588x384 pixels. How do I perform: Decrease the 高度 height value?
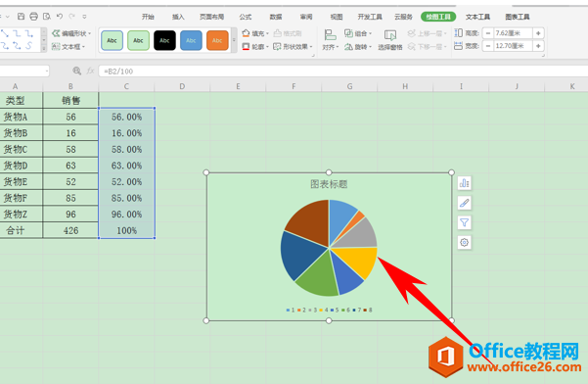[x=487, y=33]
